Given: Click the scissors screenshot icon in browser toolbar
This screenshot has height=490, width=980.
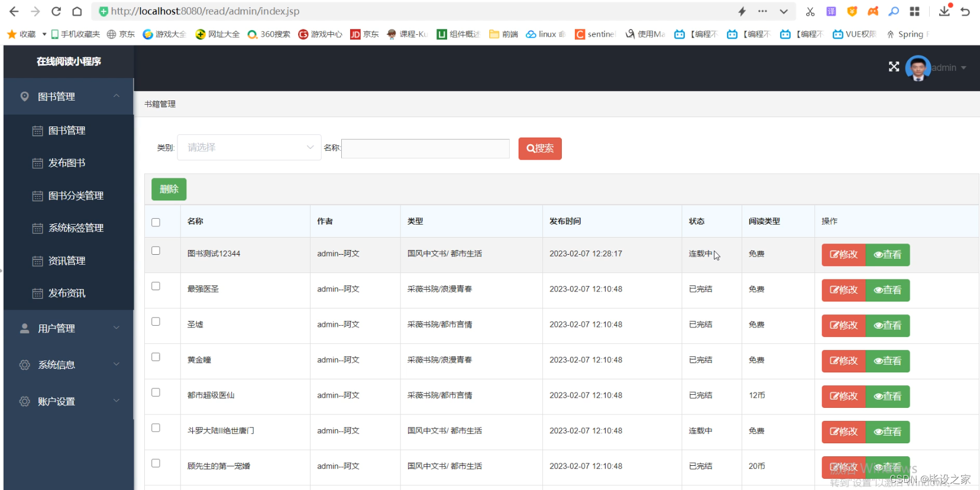Looking at the screenshot, I should (x=810, y=11).
